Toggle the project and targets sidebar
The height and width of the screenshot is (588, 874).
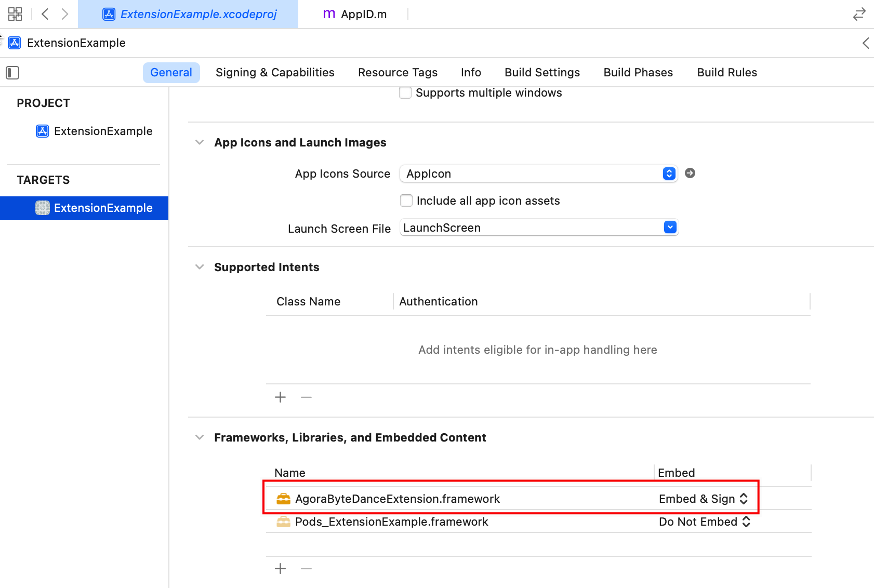coord(12,73)
